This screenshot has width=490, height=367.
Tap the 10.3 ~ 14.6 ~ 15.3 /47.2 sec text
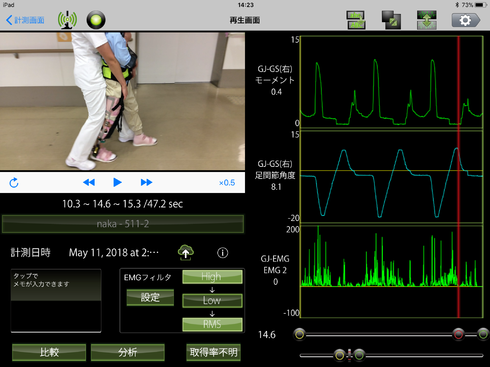click(x=122, y=204)
